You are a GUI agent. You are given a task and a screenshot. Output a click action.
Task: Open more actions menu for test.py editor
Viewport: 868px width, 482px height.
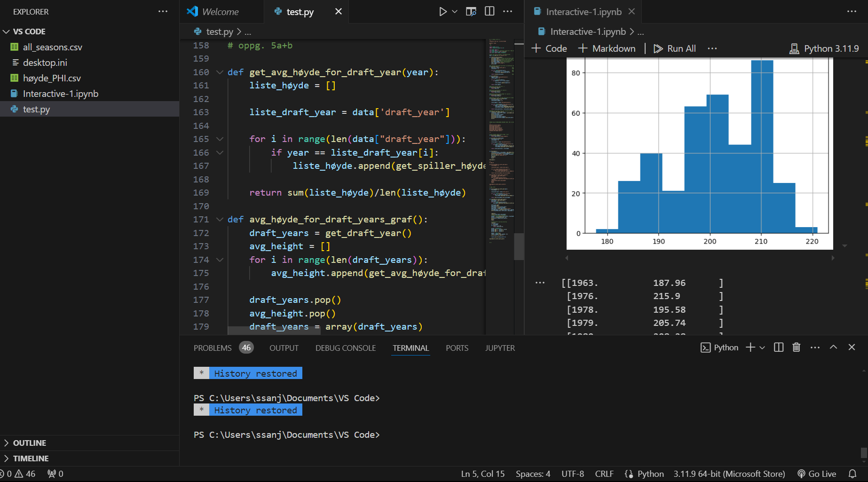508,12
